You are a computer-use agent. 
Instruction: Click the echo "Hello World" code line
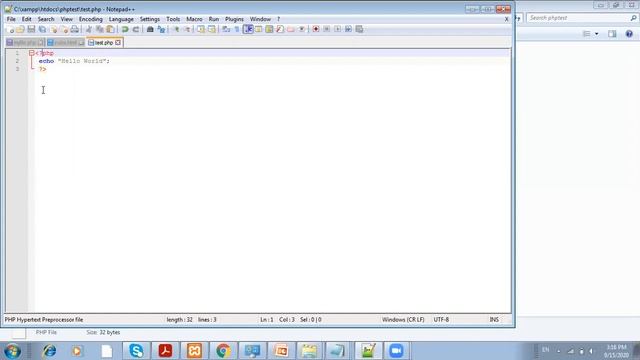[74, 61]
